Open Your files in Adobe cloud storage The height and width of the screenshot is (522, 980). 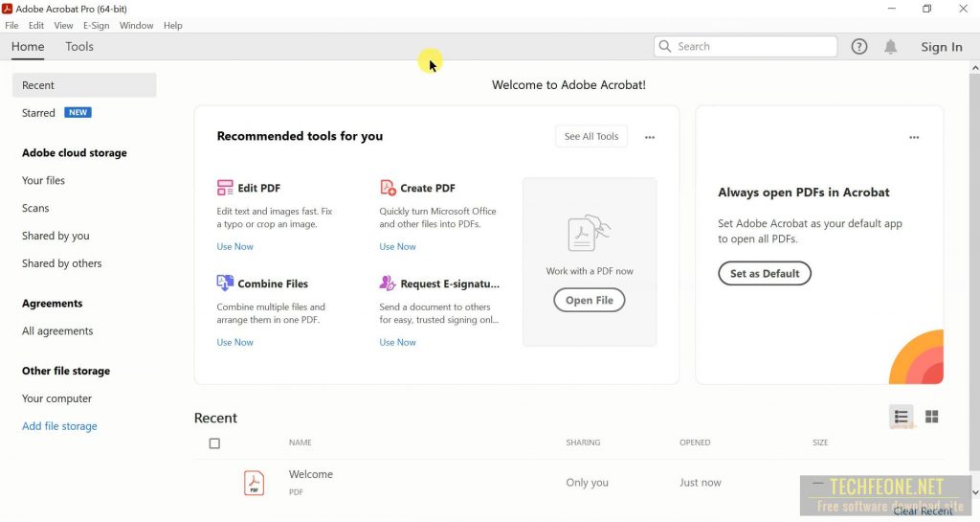click(43, 180)
